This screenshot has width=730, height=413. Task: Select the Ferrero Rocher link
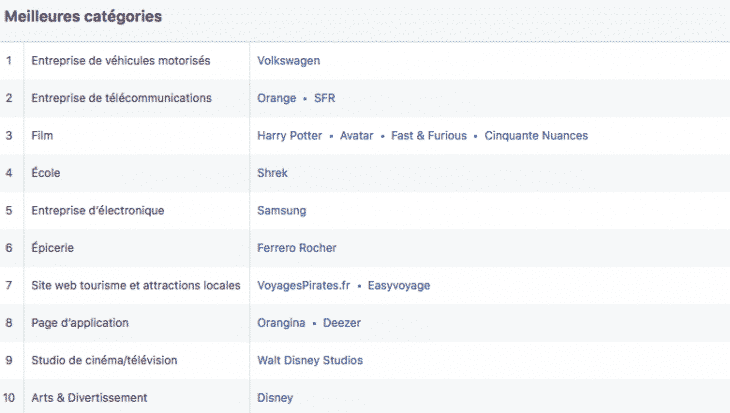click(296, 248)
